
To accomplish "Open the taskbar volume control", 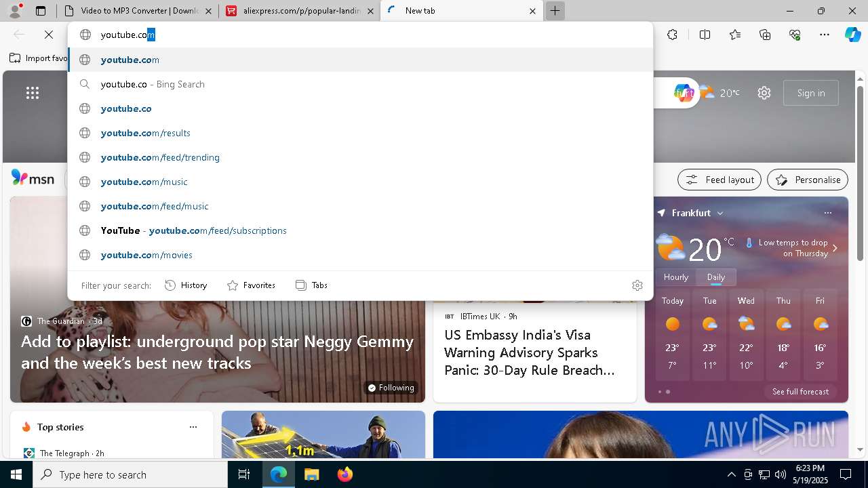I will tap(781, 474).
